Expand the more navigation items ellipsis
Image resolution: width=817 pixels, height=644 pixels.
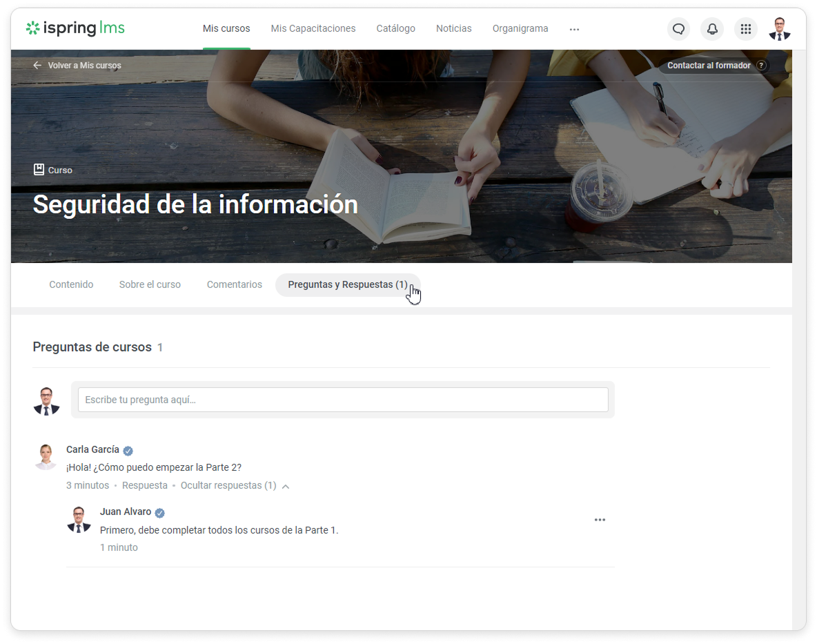tap(574, 29)
